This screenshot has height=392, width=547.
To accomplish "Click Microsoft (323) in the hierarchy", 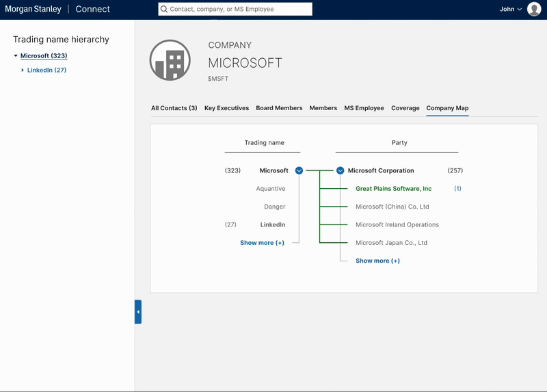I will pos(44,56).
